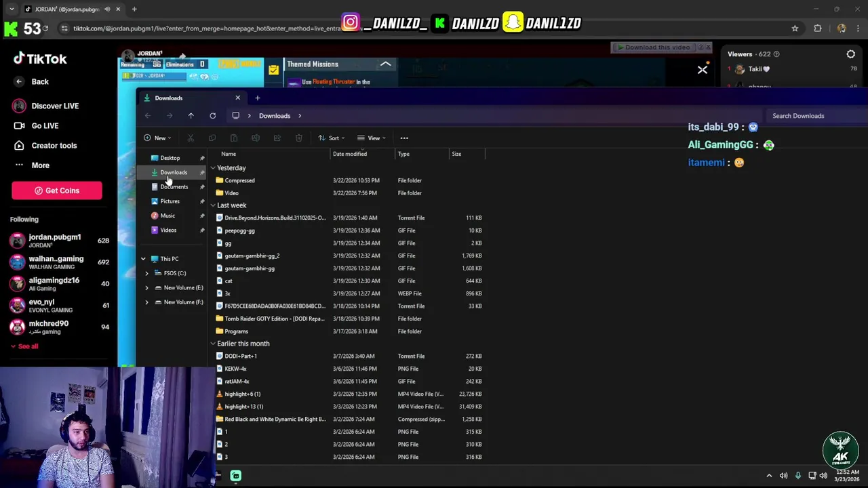Click the Get Coins button

point(57,190)
